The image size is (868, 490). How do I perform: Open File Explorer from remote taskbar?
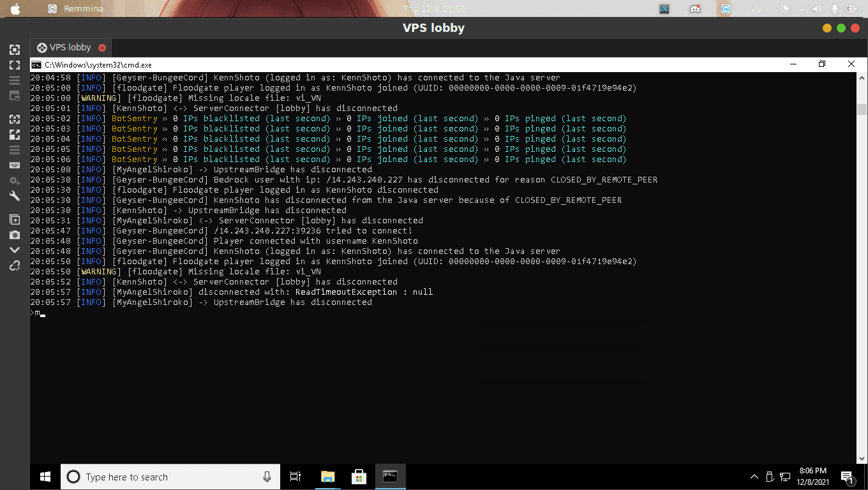pos(327,477)
